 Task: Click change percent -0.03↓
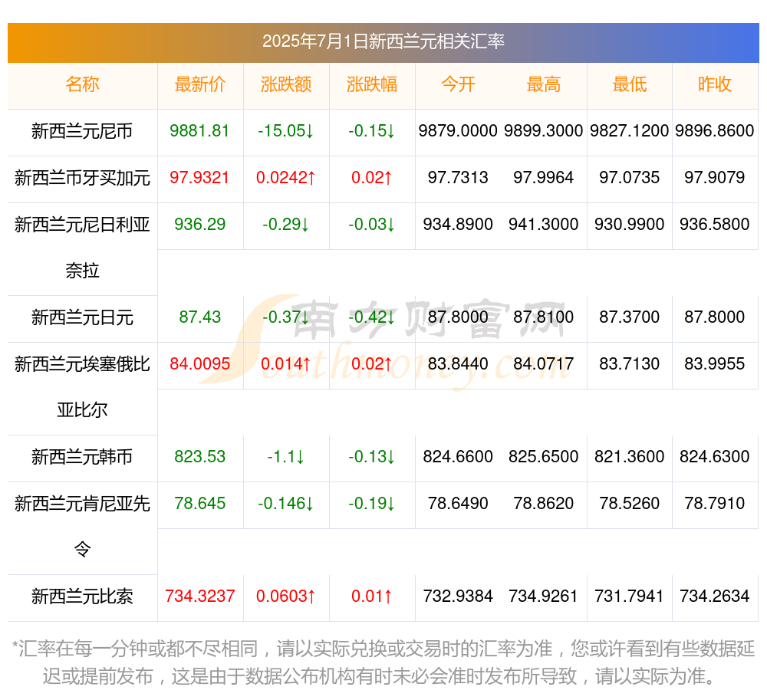click(372, 225)
